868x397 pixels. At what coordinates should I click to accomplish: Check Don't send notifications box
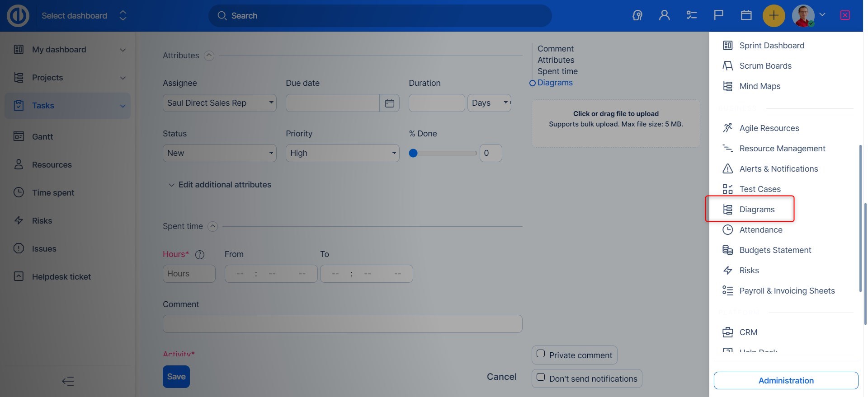541,377
